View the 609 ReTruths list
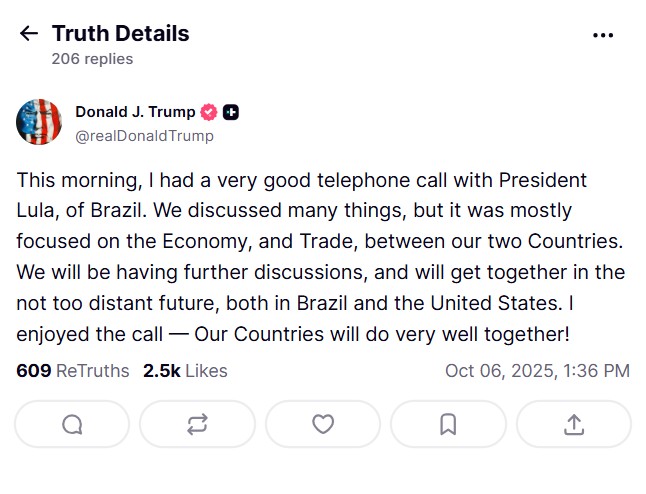 [72, 371]
